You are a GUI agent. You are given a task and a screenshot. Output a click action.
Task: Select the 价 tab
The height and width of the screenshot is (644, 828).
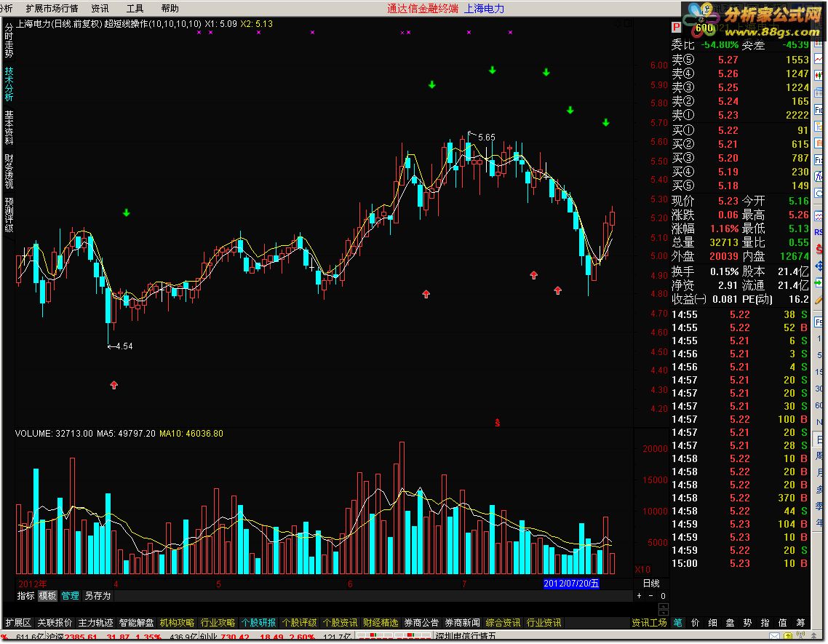696,623
